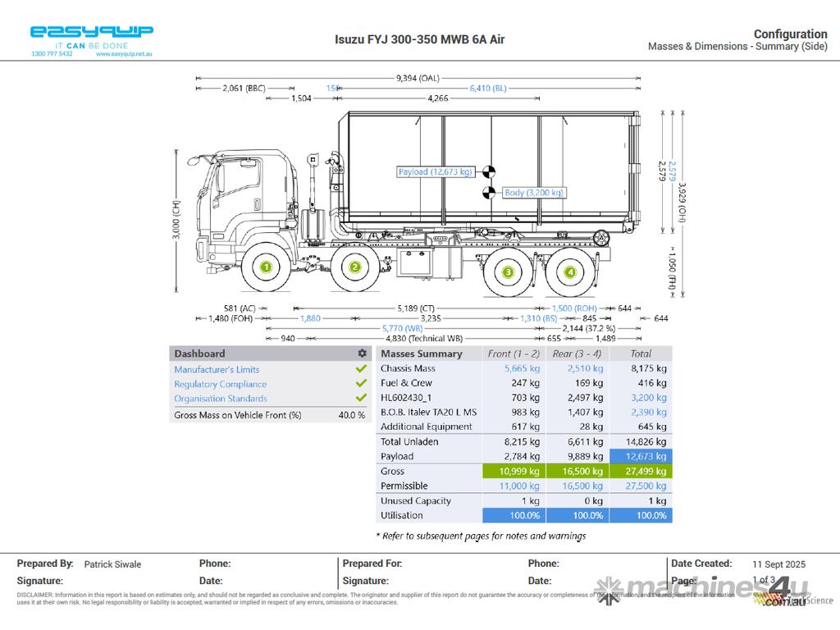Click the Body (3,200 kg) label
840x630 pixels.
point(534,193)
